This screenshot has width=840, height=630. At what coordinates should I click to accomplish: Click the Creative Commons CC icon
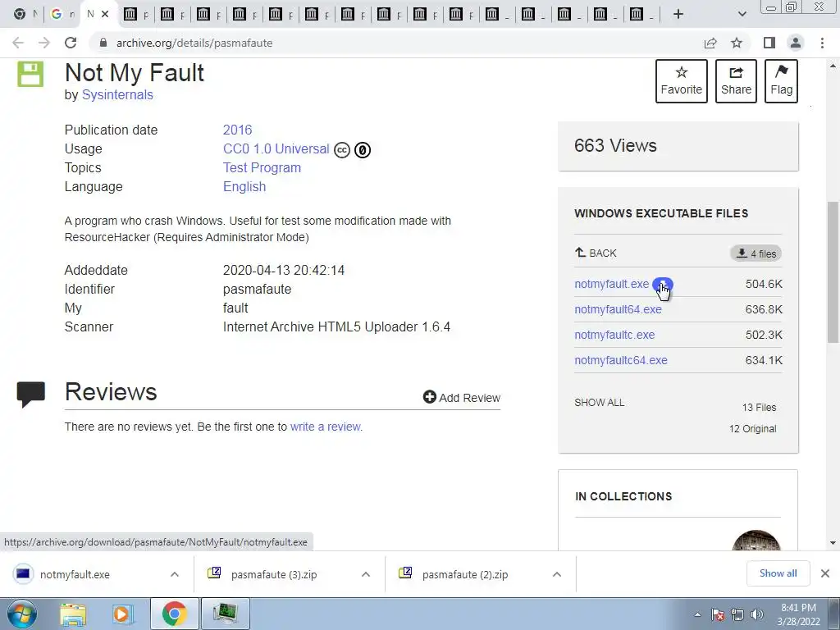[x=342, y=150]
